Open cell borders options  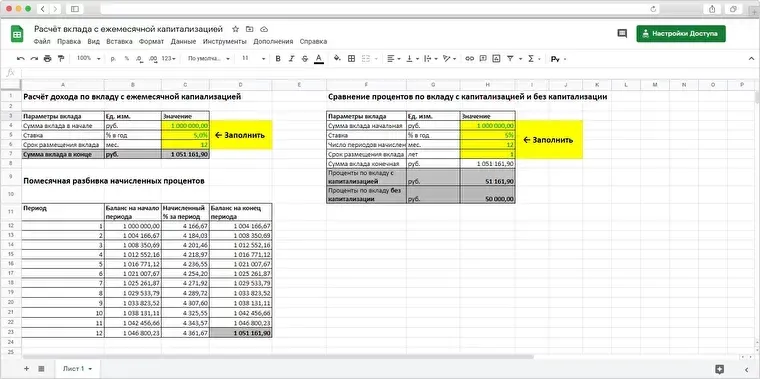[352, 59]
